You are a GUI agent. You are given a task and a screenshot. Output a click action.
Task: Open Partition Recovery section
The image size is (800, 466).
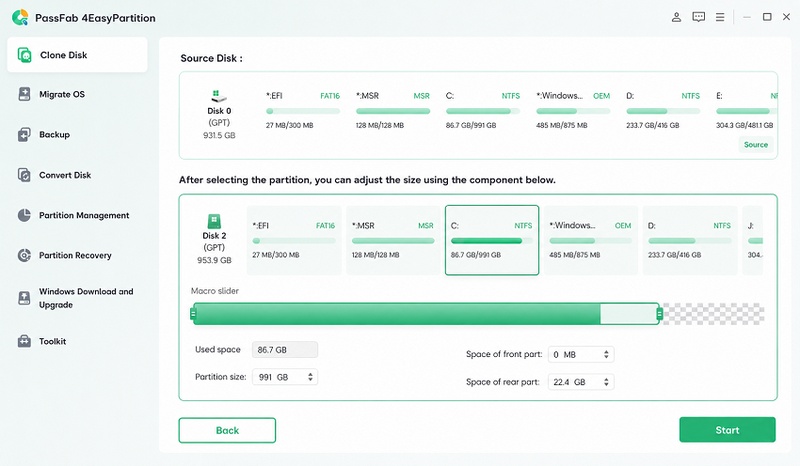click(x=77, y=255)
